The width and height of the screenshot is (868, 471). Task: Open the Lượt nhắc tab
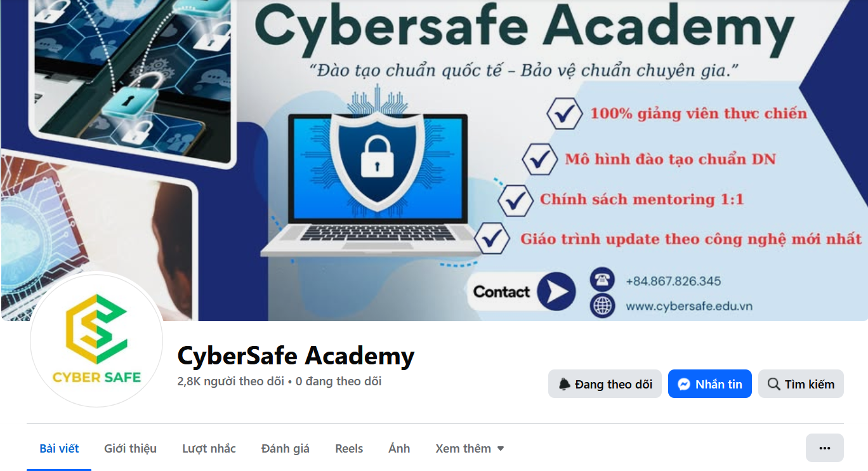point(209,448)
